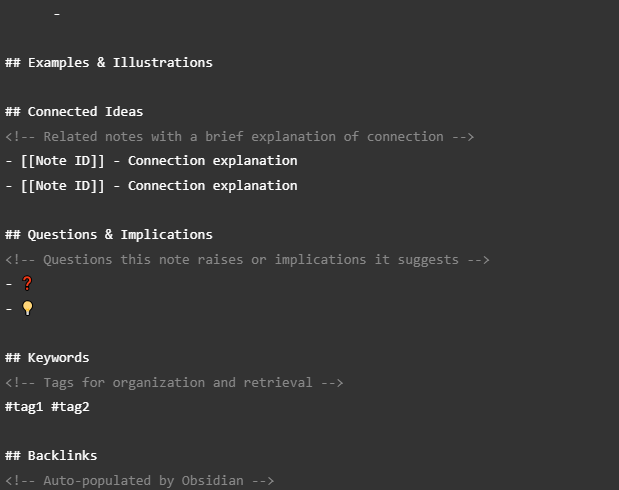
Task: Open the first [[Note ID]] link
Action: pos(63,161)
